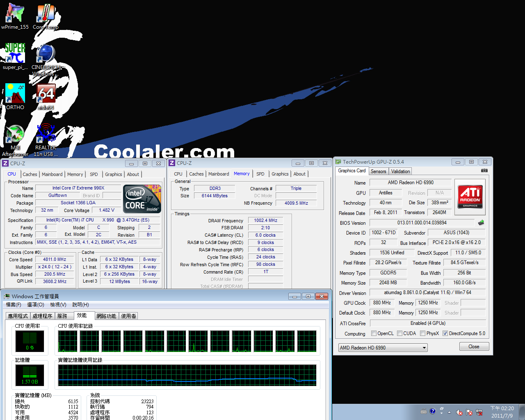
Task: Open the super_pi desktop shortcut
Action: [x=15, y=56]
